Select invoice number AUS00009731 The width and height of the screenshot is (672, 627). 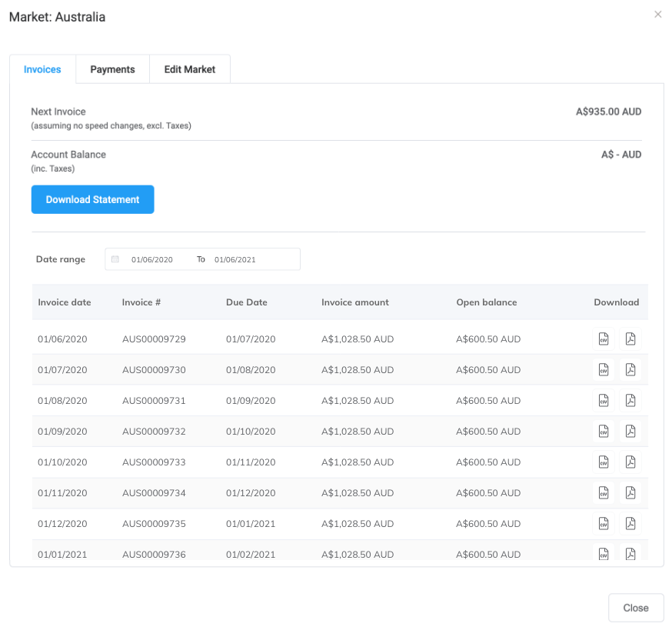[x=154, y=401]
